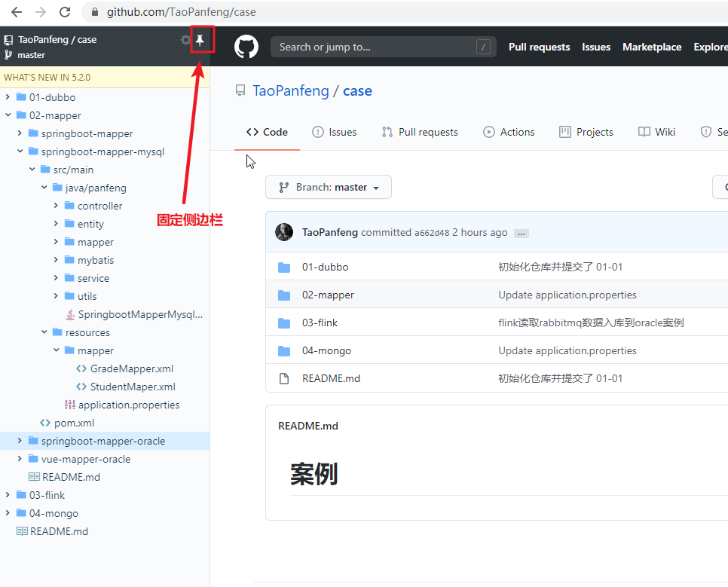Open Pull requests in top navigation
728x587 pixels.
(539, 47)
